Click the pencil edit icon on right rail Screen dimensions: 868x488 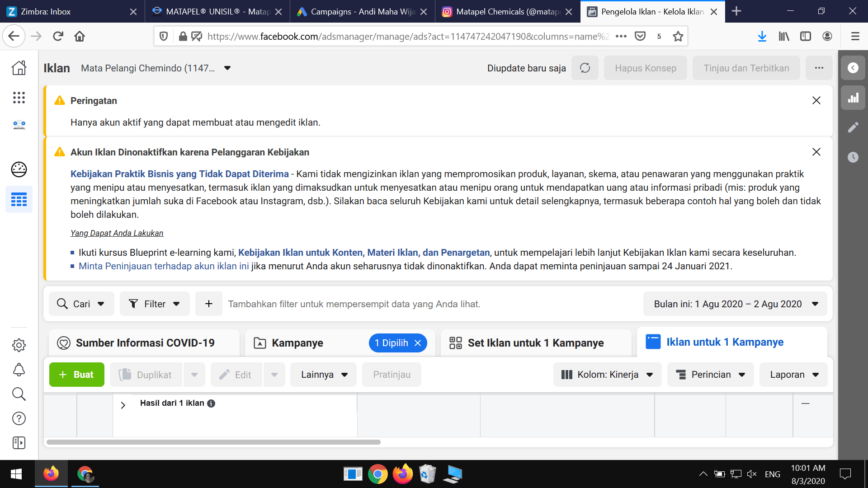[x=853, y=127]
